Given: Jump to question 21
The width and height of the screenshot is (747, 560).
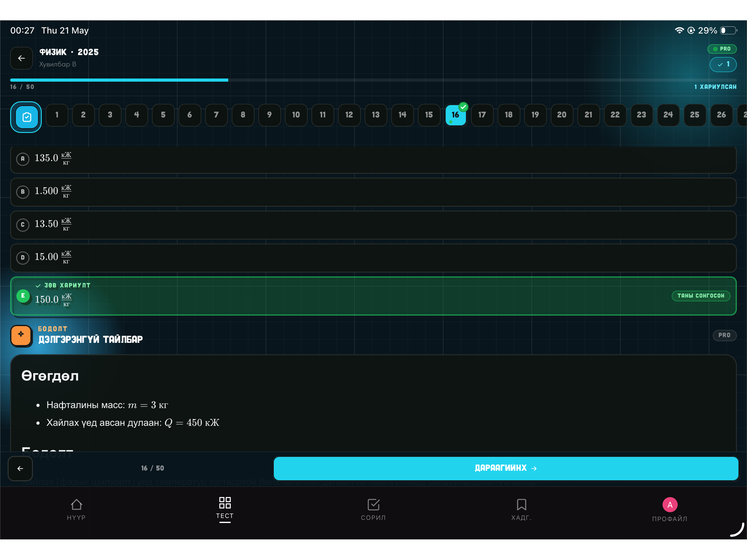Looking at the screenshot, I should (x=588, y=115).
